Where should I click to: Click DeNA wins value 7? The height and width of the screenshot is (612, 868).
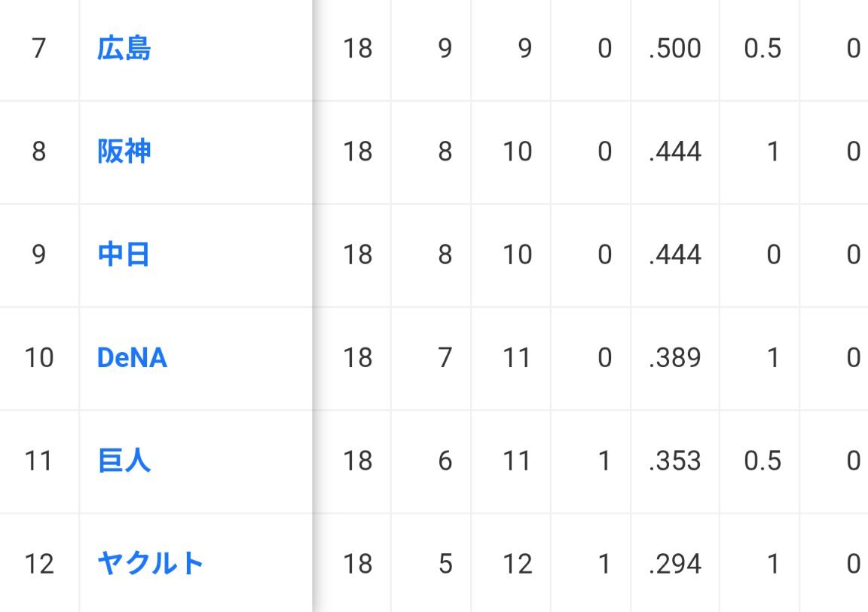pyautogui.click(x=445, y=358)
